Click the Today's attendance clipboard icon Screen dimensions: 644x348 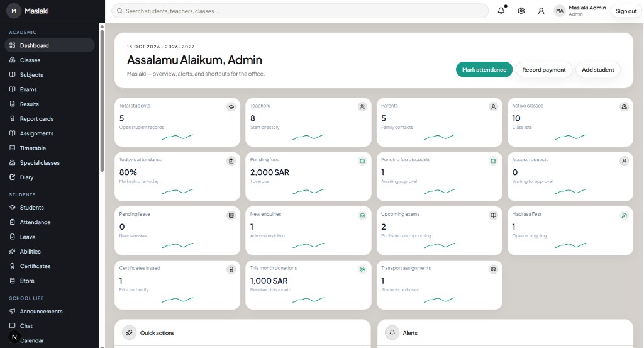pos(231,161)
